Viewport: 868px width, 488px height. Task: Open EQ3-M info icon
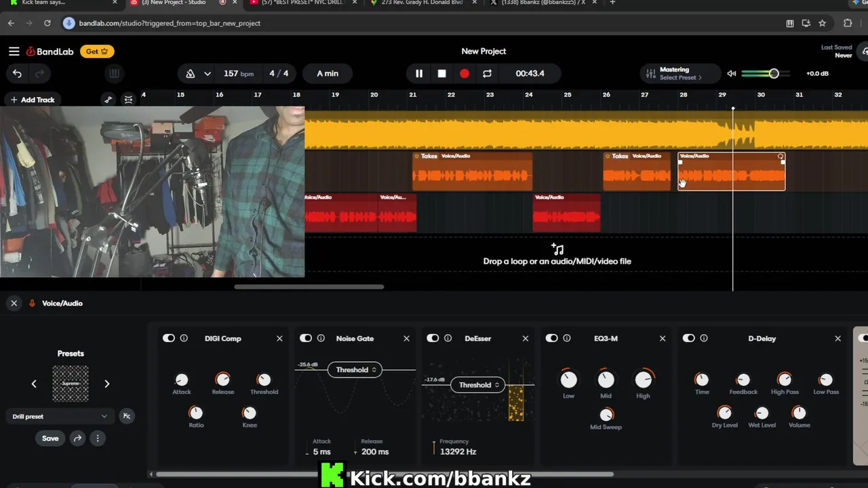click(567, 338)
